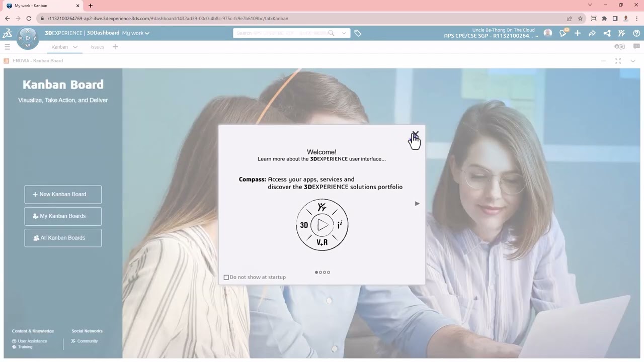Click the Share arrow icon
Viewport: 644px width, 362px height.
[592, 33]
